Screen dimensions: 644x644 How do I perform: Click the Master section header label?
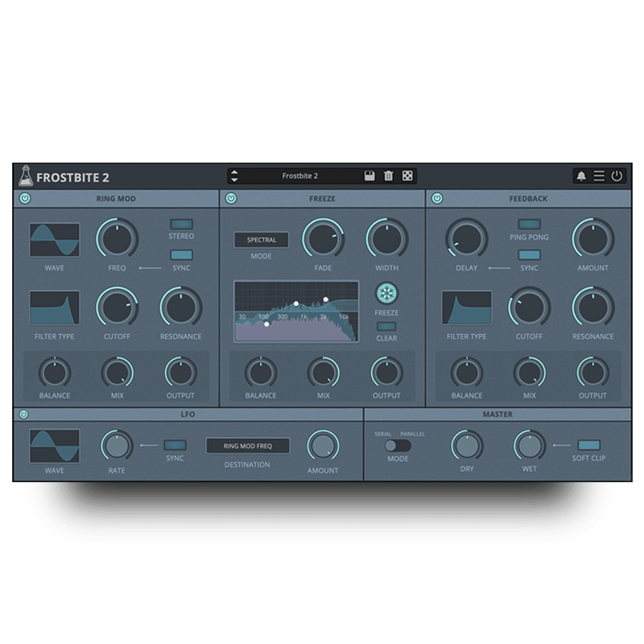[497, 415]
